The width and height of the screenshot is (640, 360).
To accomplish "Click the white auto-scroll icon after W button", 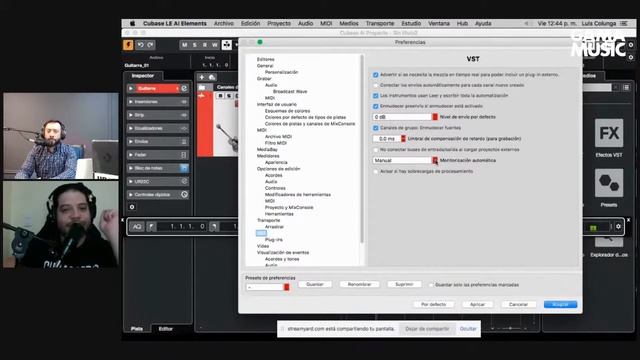I will 227,45.
